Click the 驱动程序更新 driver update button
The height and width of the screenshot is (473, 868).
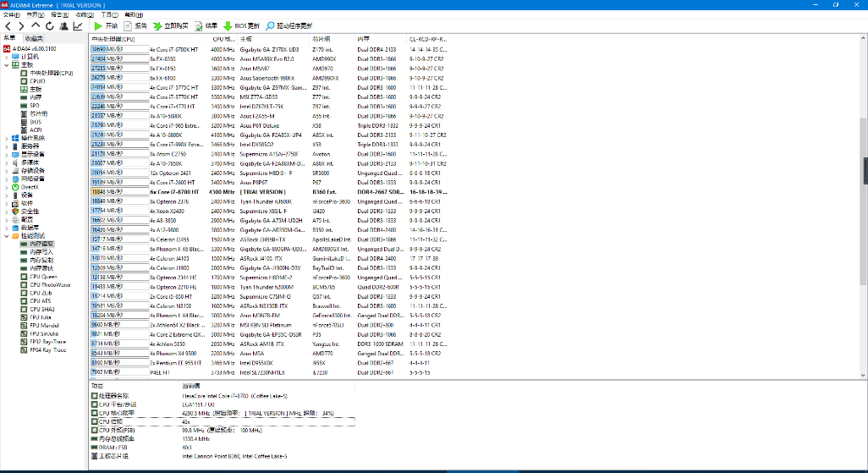(x=289, y=26)
